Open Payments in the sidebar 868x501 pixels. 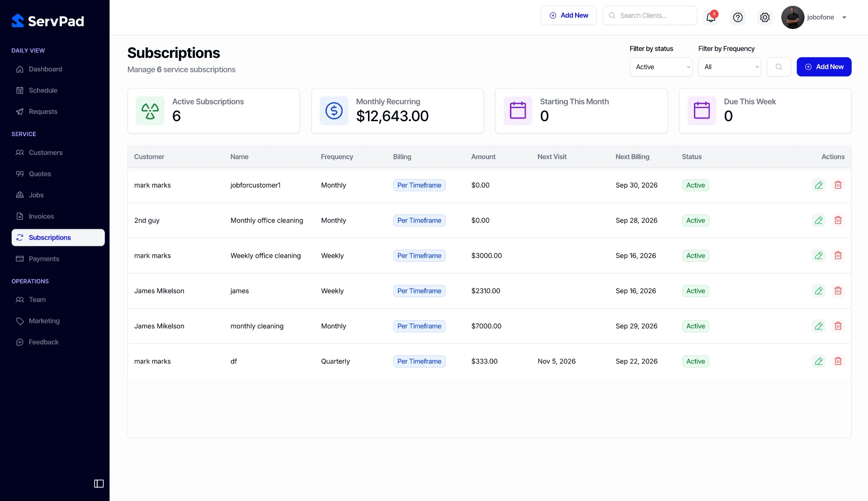pyautogui.click(x=58, y=259)
